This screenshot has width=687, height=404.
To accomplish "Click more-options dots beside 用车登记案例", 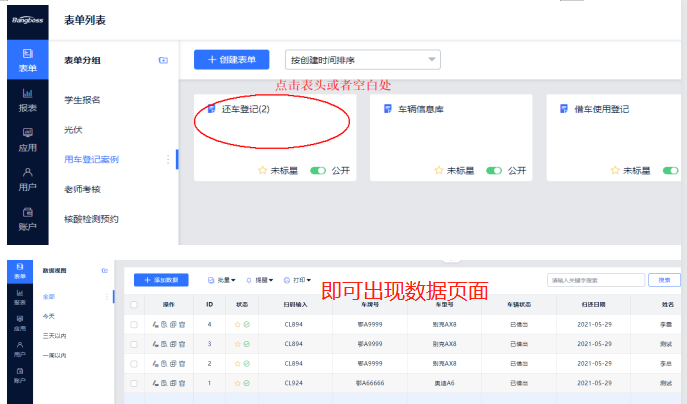I will (167, 159).
